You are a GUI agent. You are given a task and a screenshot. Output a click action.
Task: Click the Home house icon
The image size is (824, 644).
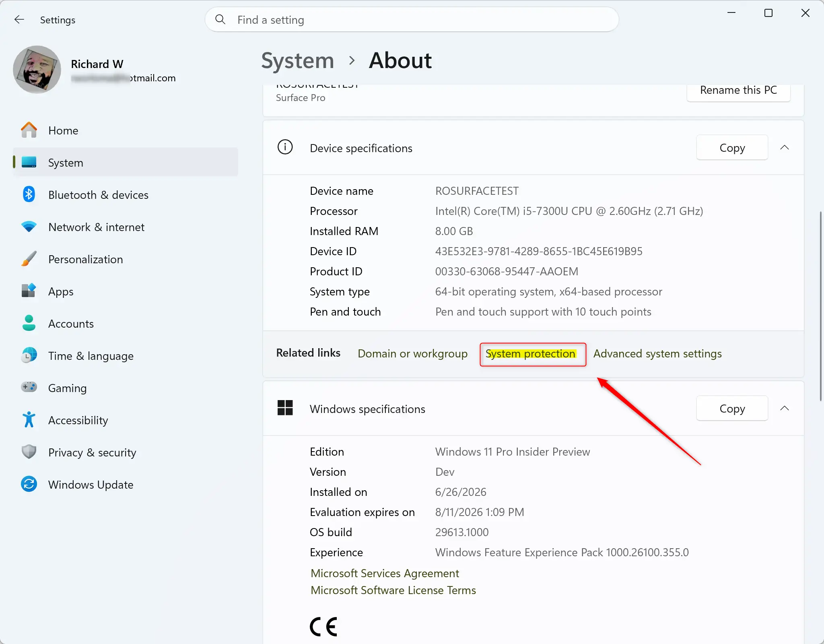[29, 130]
